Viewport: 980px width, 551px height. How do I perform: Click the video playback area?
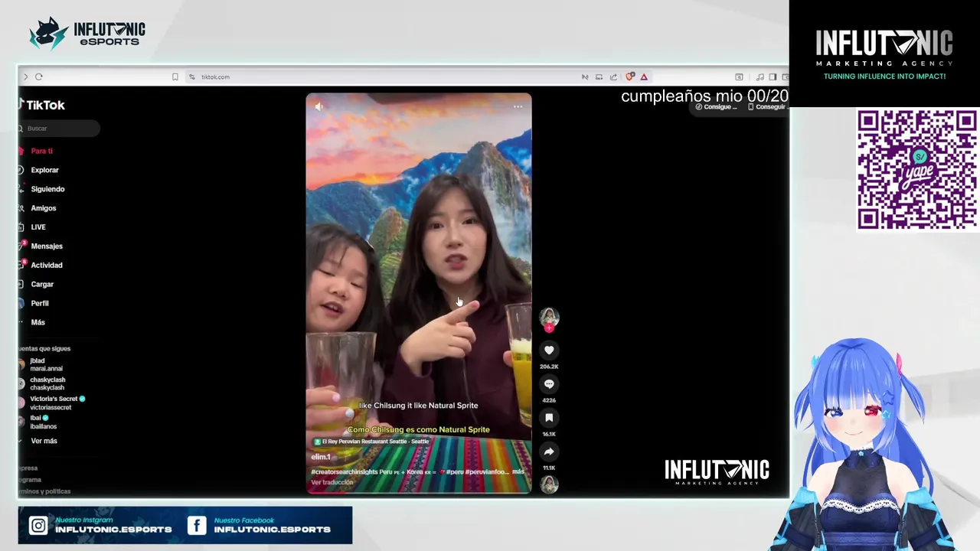418,293
